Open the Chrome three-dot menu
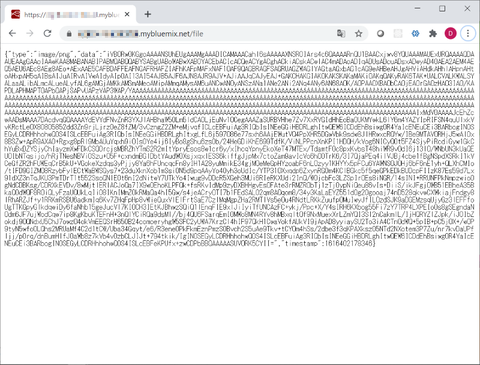Viewport: 480px width, 365px height. pos(468,34)
